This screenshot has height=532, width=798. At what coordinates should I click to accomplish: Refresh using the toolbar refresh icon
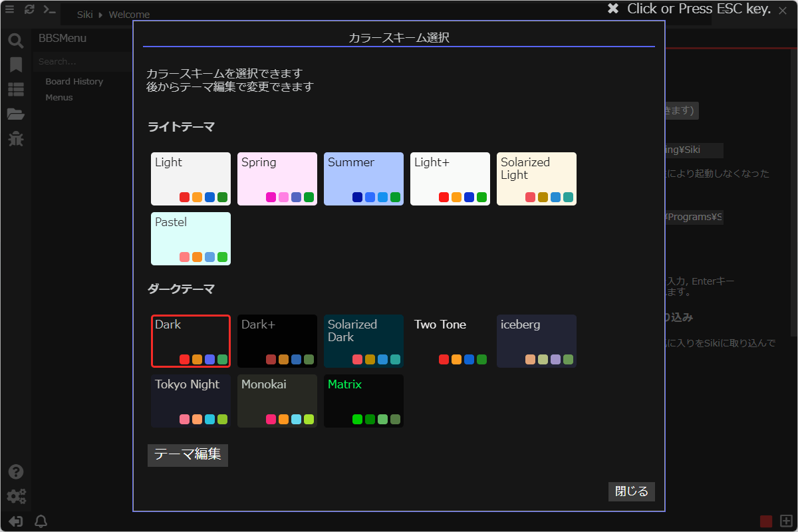coord(28,10)
